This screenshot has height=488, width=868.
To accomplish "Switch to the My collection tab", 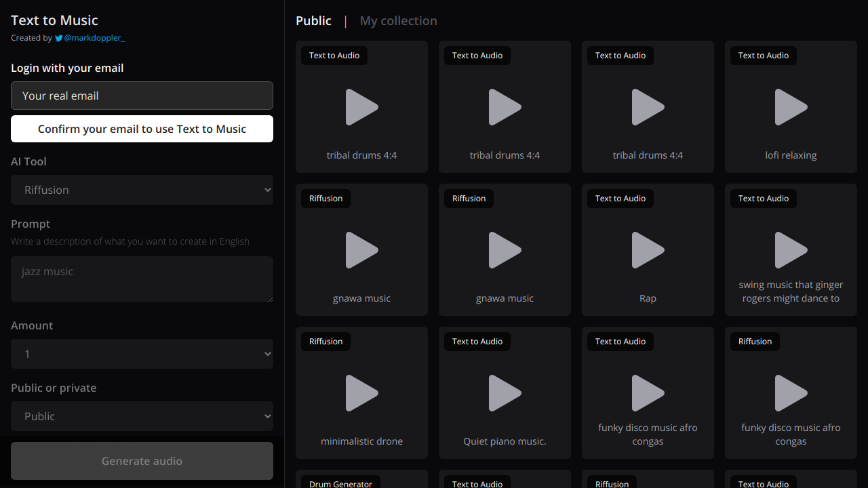I will click(x=398, y=21).
